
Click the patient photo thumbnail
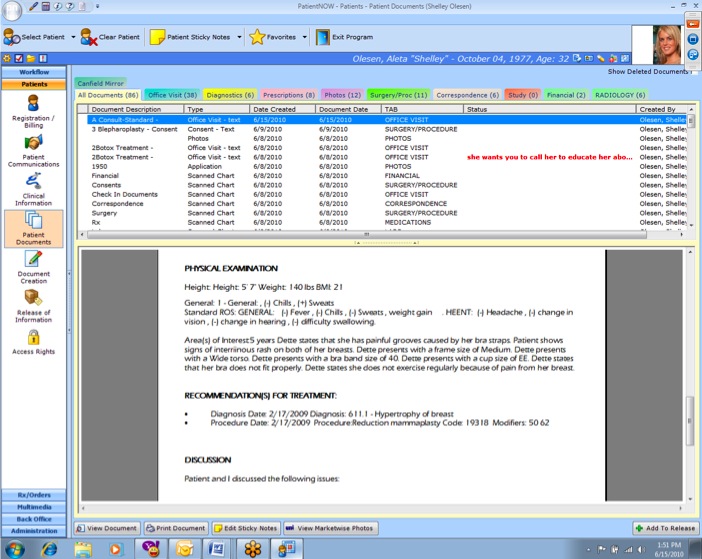(667, 45)
